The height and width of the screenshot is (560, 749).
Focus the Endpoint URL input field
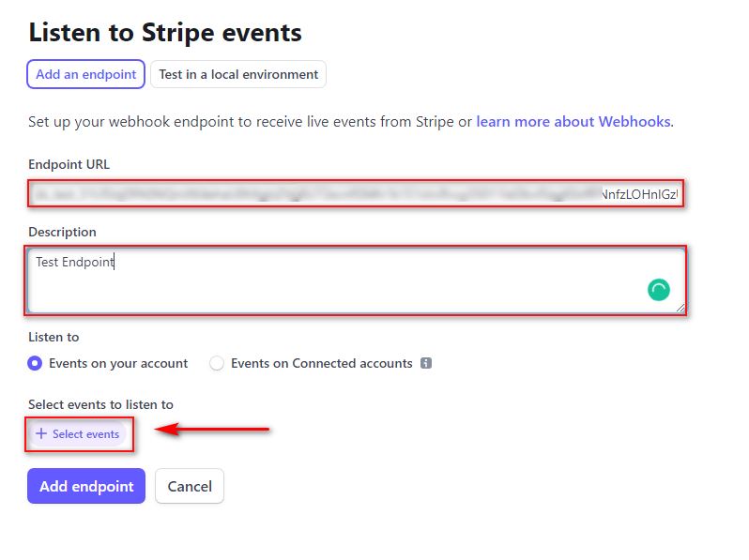[x=356, y=194]
